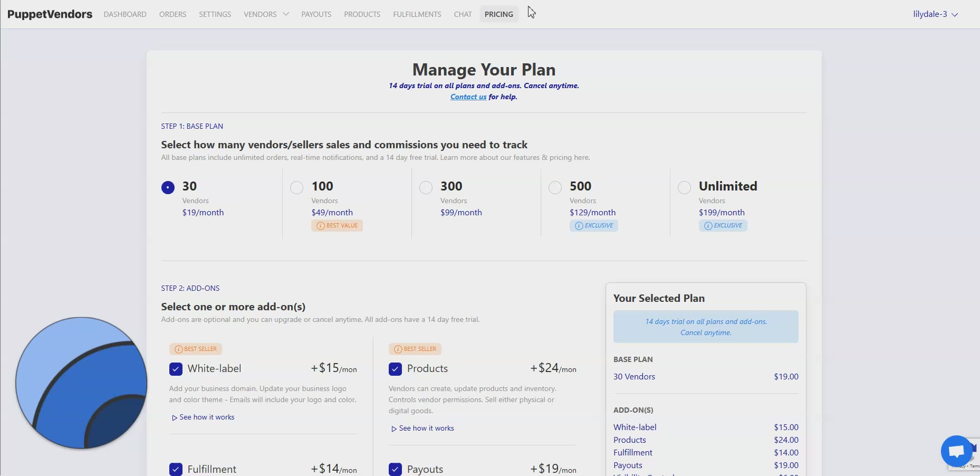Uncheck the Products add-on checkbox
Viewport: 980px width, 476px height.
click(395, 368)
